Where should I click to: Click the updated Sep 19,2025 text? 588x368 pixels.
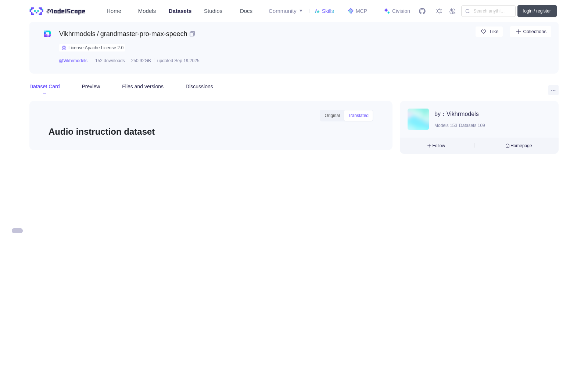coord(178,61)
